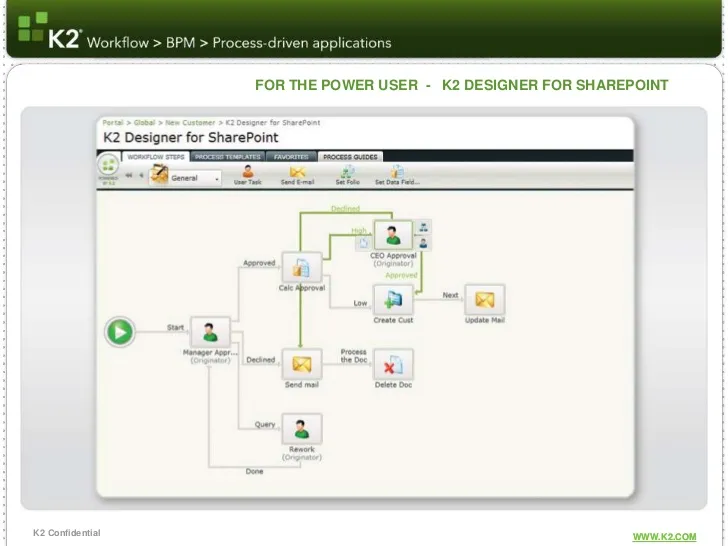The image size is (728, 546).
Task: Select the Delete Doc activity icon
Action: 393,364
